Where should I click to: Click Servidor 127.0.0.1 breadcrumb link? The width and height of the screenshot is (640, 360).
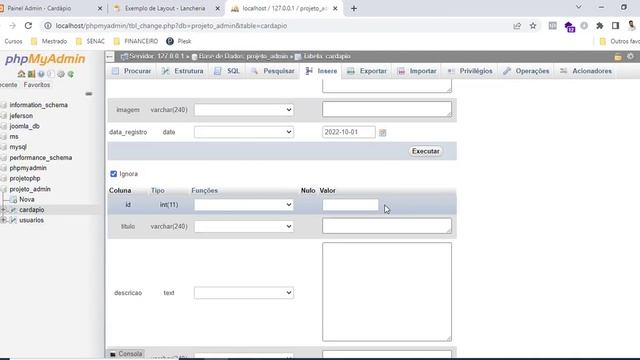coord(153,56)
